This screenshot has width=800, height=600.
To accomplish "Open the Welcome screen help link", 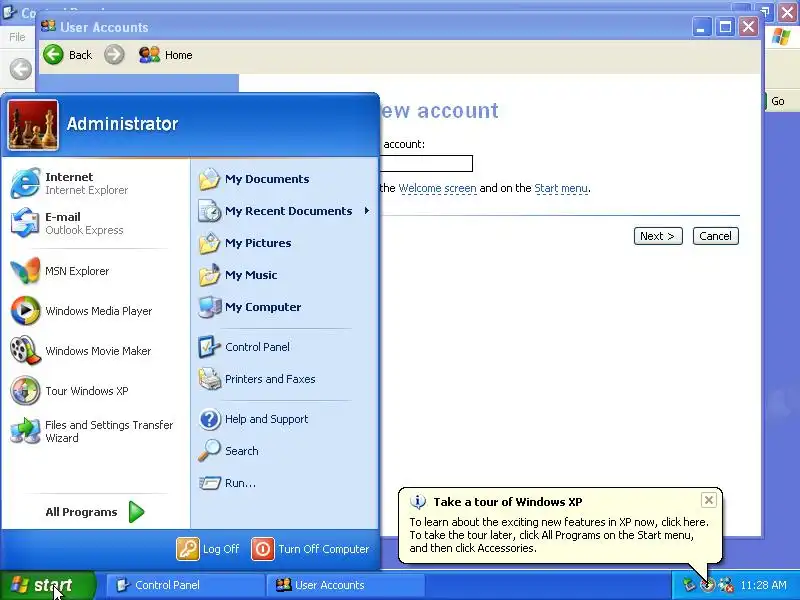I will pyautogui.click(x=437, y=188).
